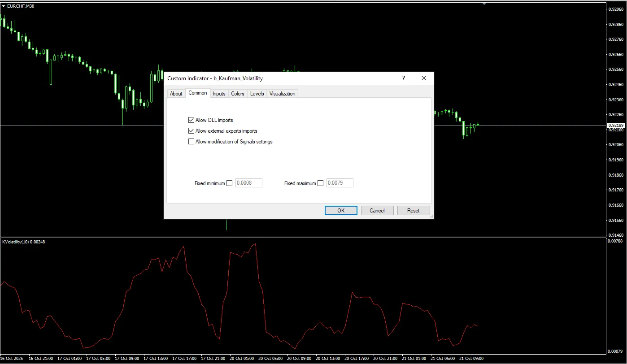Image resolution: width=627 pixels, height=364 pixels.
Task: Switch to the About tab
Action: coord(176,94)
